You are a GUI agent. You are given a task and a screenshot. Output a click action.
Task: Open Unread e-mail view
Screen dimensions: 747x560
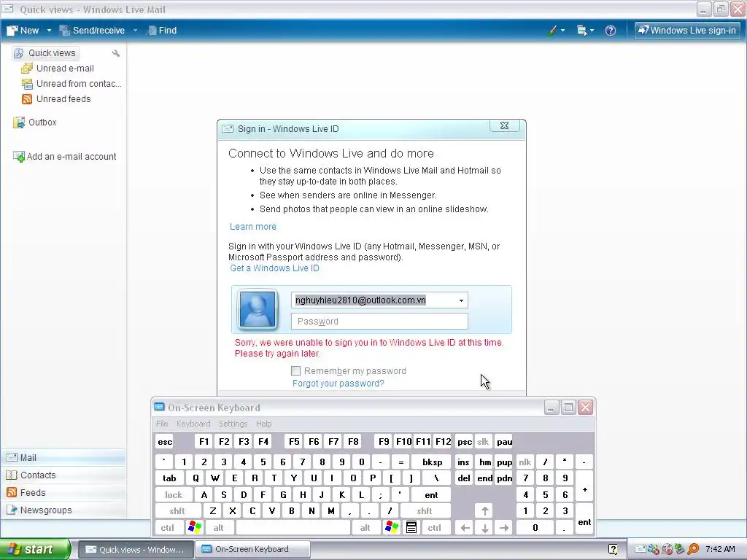point(58,68)
